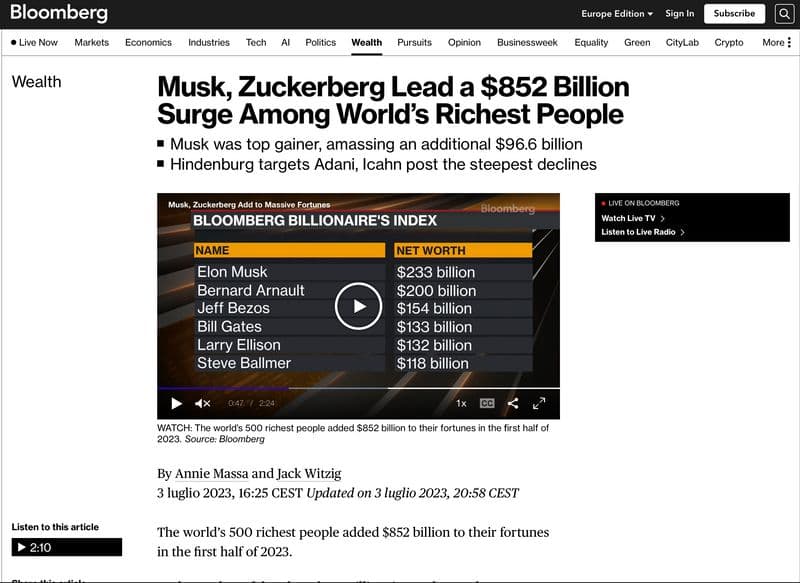
Task: Click the video player's small play icon
Action: point(177,403)
